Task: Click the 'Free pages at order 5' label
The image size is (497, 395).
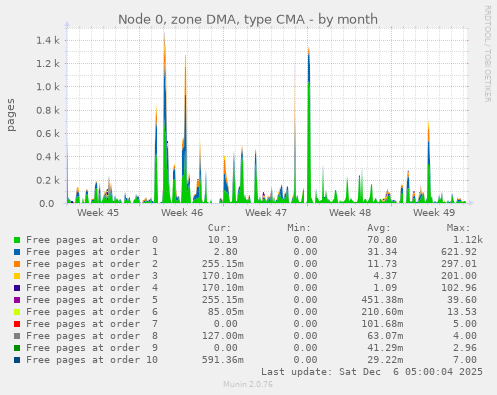Action: [92, 300]
